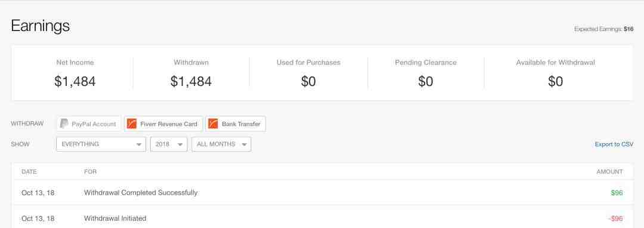Screen dimensions: 644x228
Task: Click the Export to CSV link
Action: click(614, 144)
